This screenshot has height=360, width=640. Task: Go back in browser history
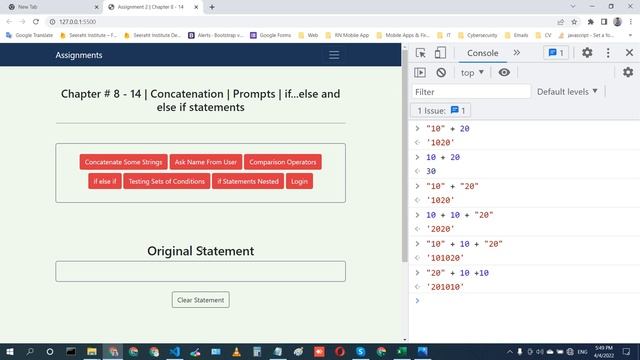(x=9, y=22)
